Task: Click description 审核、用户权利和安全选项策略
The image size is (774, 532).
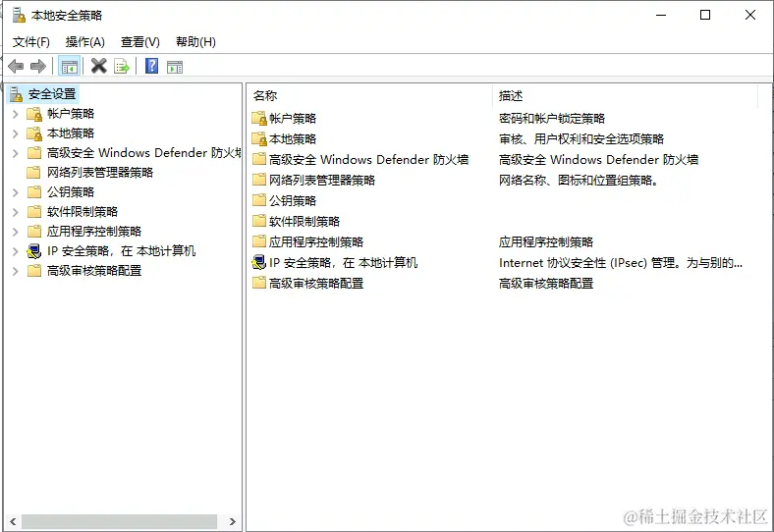Action: [581, 139]
